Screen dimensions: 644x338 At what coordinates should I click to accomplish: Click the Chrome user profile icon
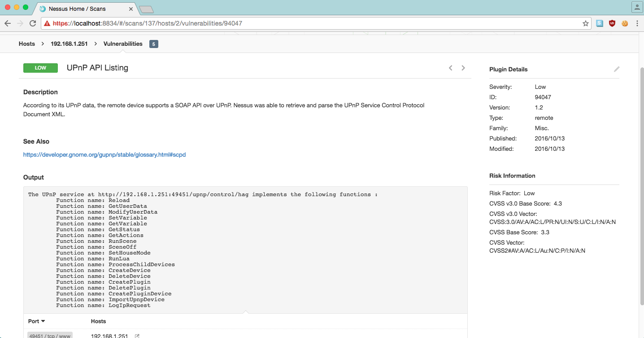click(637, 7)
